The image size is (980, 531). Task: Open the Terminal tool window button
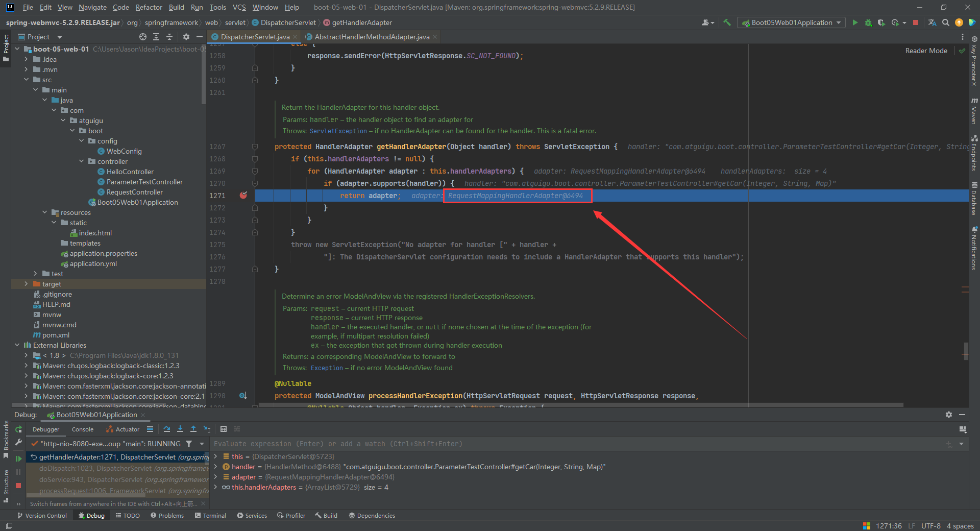click(x=210, y=516)
